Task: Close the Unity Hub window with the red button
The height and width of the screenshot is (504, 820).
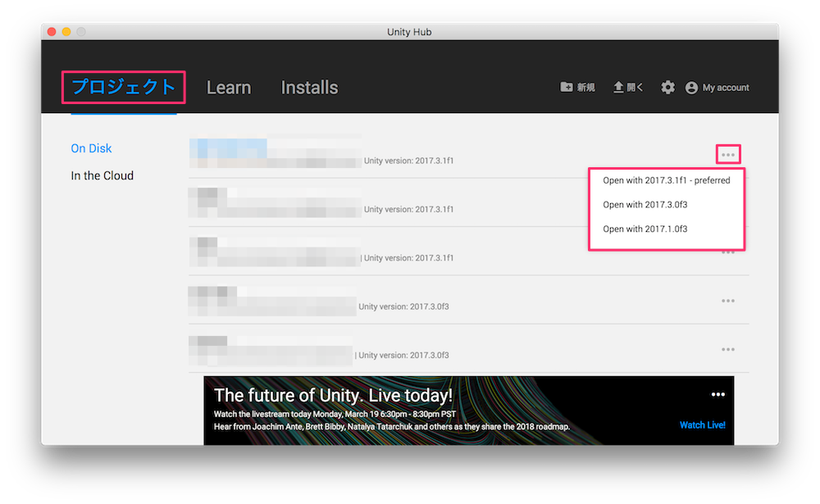Action: click(x=52, y=31)
